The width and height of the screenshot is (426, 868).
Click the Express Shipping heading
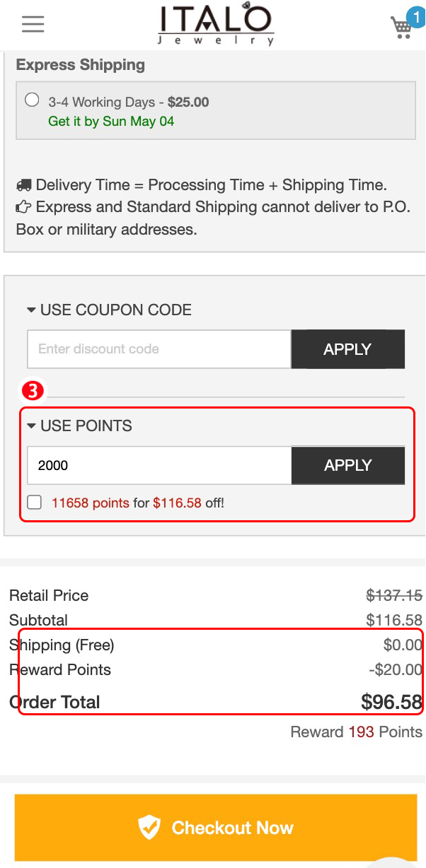click(x=81, y=65)
